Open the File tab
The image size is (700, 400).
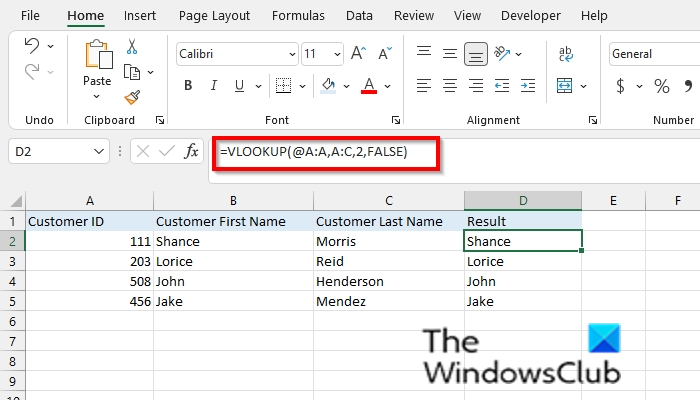coord(30,16)
